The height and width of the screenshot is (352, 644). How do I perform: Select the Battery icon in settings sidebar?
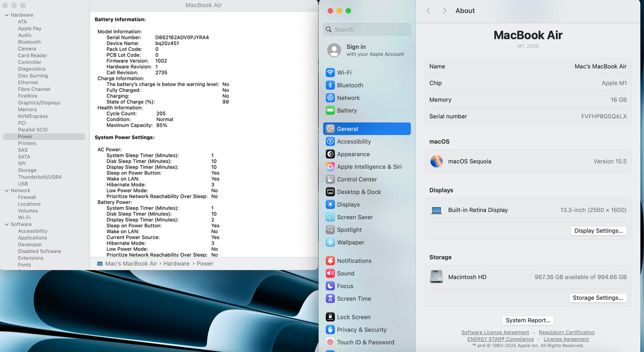point(330,111)
